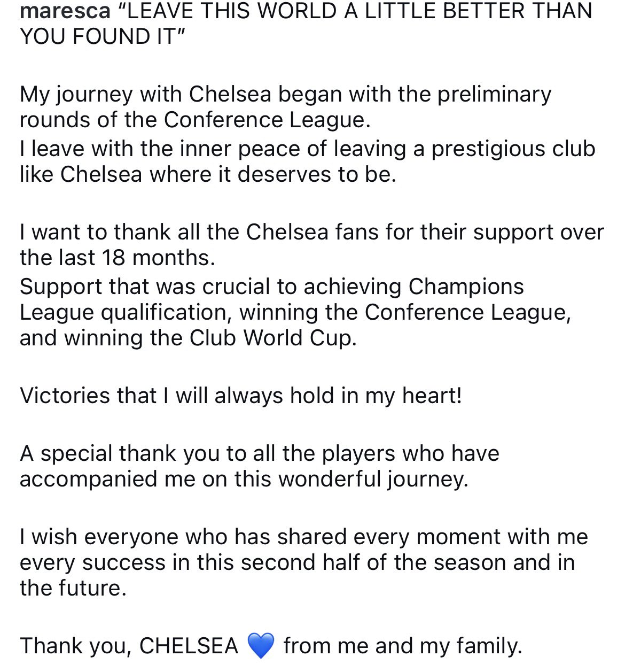Click the line "I want to thank all the Chelsea fans"
625x672 pixels.
pyautogui.click(x=311, y=232)
